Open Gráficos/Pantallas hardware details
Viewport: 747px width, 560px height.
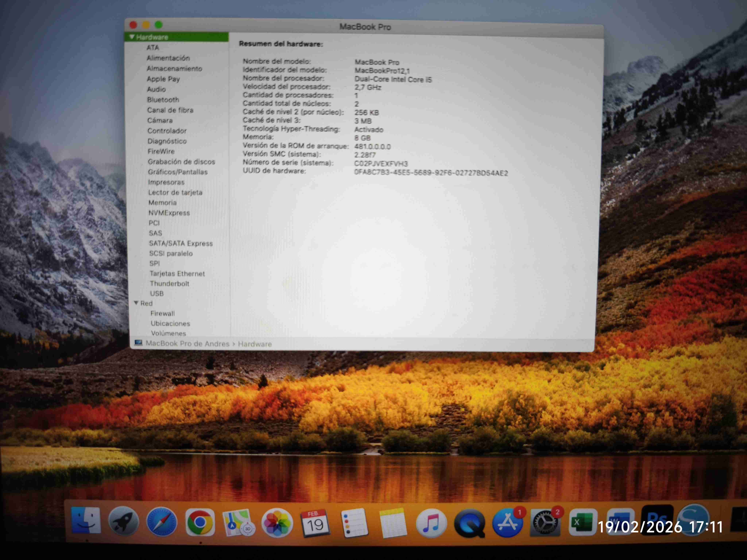178,172
